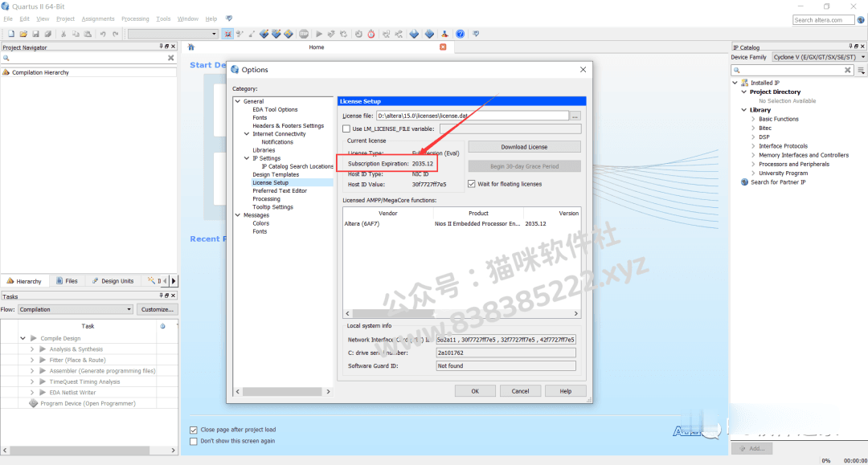Select Preferred Text Editor in category tree
The width and height of the screenshot is (868, 465).
point(280,191)
